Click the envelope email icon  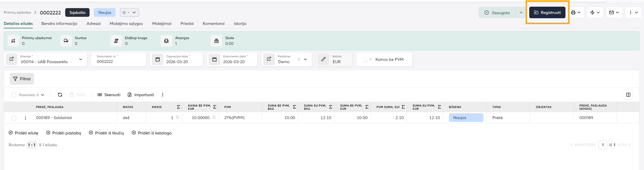click(612, 12)
